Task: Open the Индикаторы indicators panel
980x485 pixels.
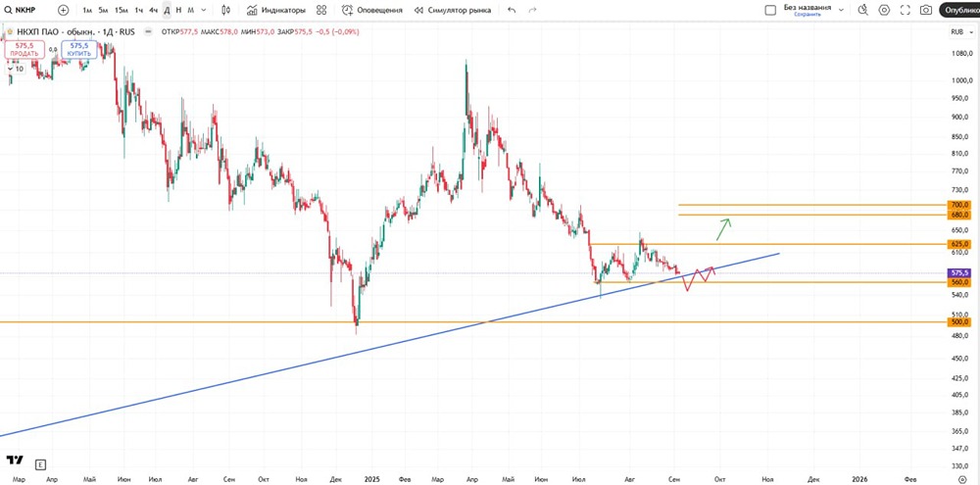Action: coord(276,10)
